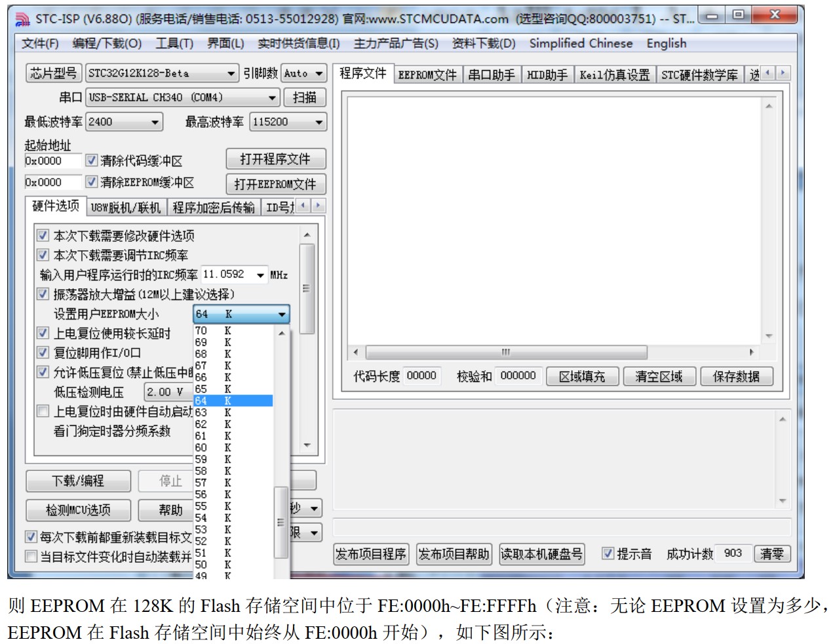The image size is (833, 644).
Task: Toggle 每次下载前都重新装载目标文件 checkbox
Action: (x=31, y=537)
